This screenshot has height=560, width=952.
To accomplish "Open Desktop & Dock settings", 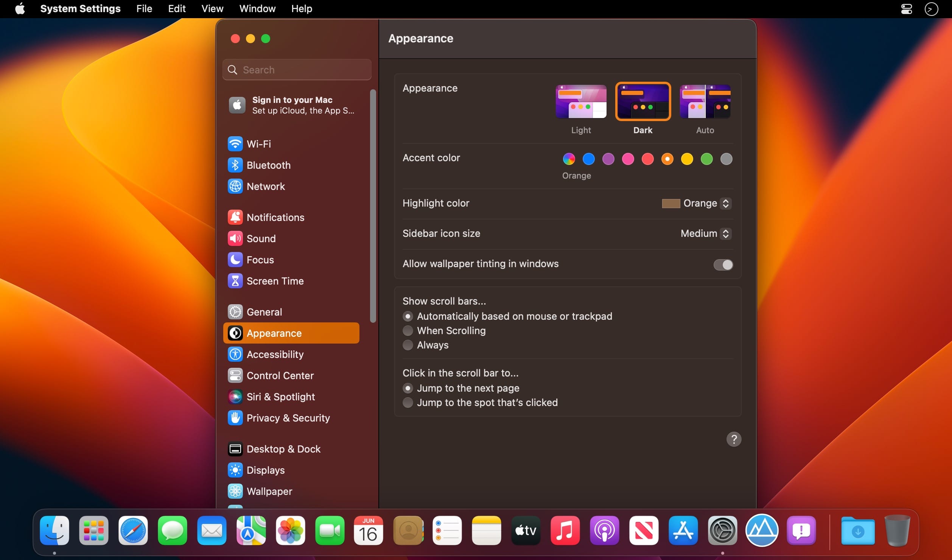I will 283,449.
